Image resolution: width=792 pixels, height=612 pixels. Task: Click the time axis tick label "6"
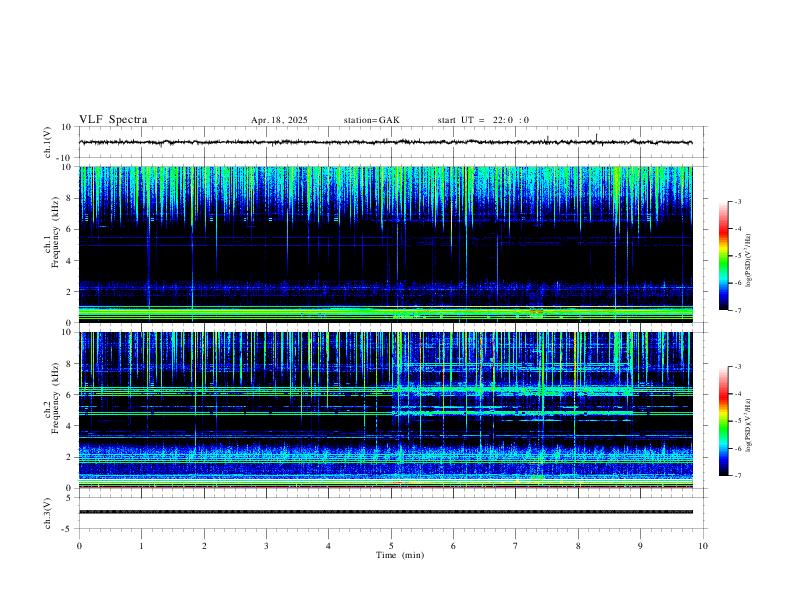[x=454, y=546]
